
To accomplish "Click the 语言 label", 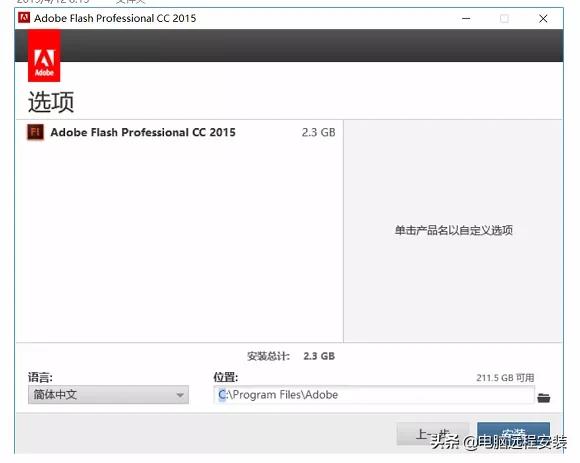I will click(x=40, y=377).
